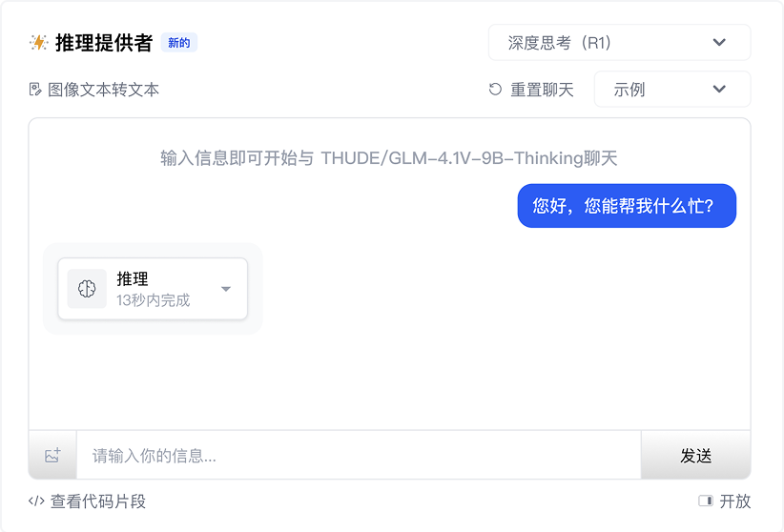Click the brain icon in the 推理 card
This screenshot has height=532, width=784.
coord(87,289)
